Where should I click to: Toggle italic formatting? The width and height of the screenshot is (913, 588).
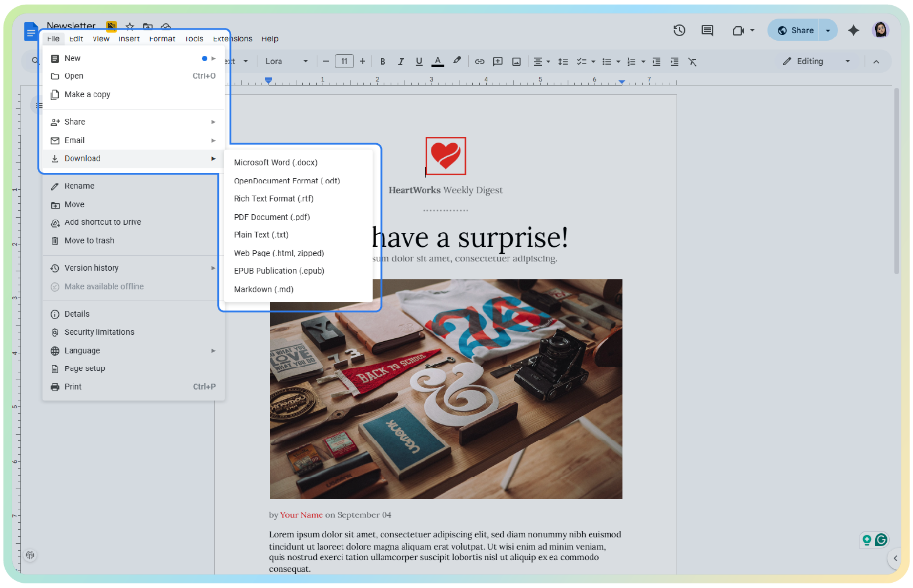point(401,62)
